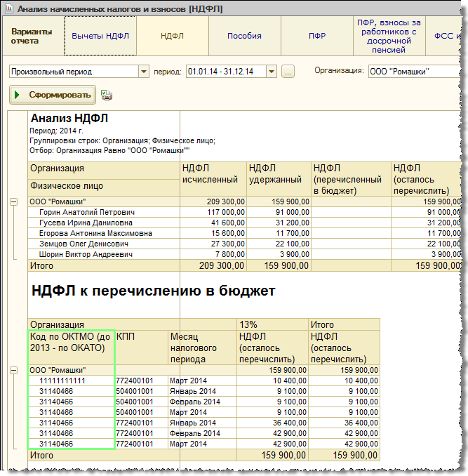
Task: Click the report settings icon beside Сформировать
Action: tap(107, 95)
